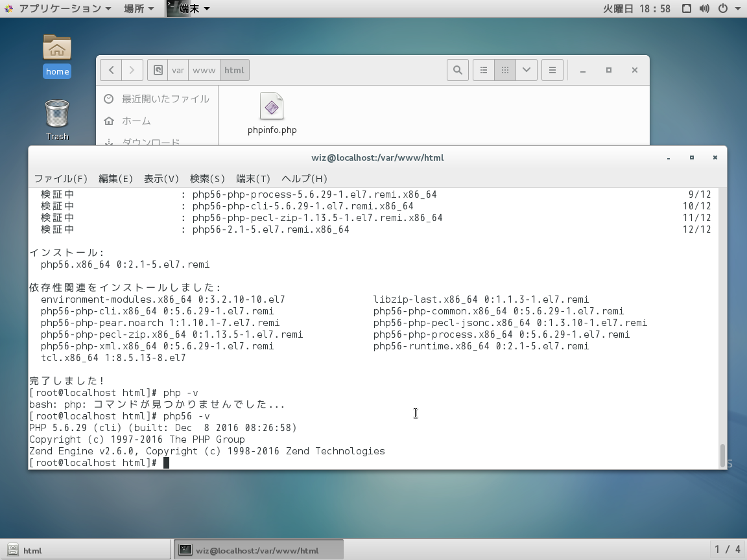Open the 表示(V) terminal menu
The width and height of the screenshot is (747, 560).
pos(161,179)
